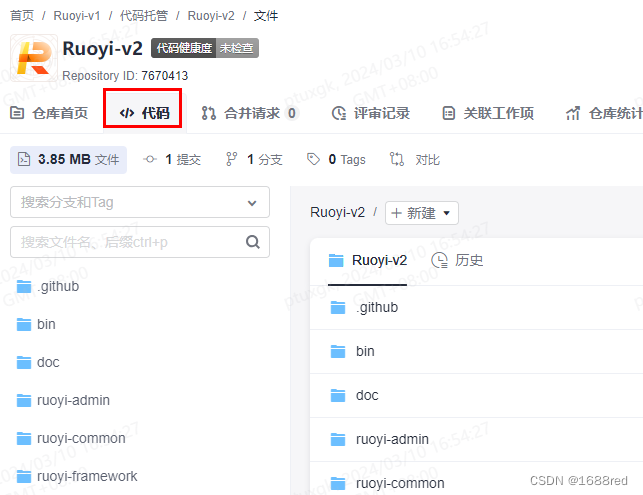Click the Repository ID 7670413 text
This screenshot has width=643, height=495.
point(125,75)
